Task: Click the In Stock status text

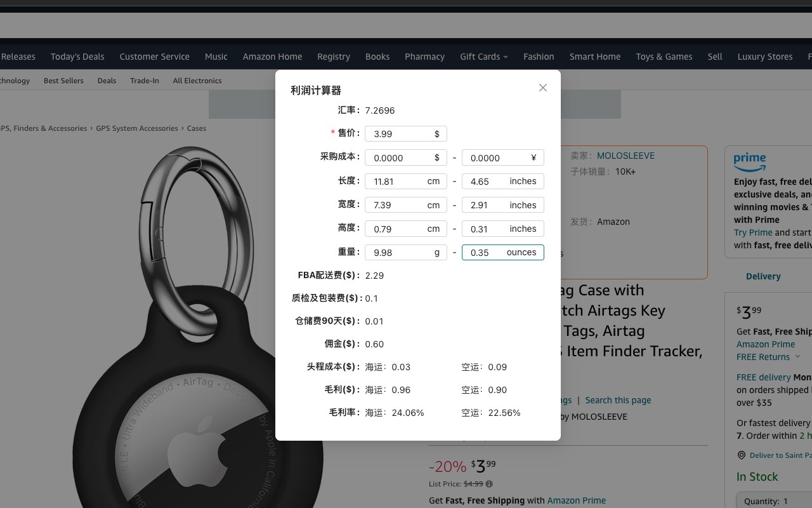Action: 757,477
